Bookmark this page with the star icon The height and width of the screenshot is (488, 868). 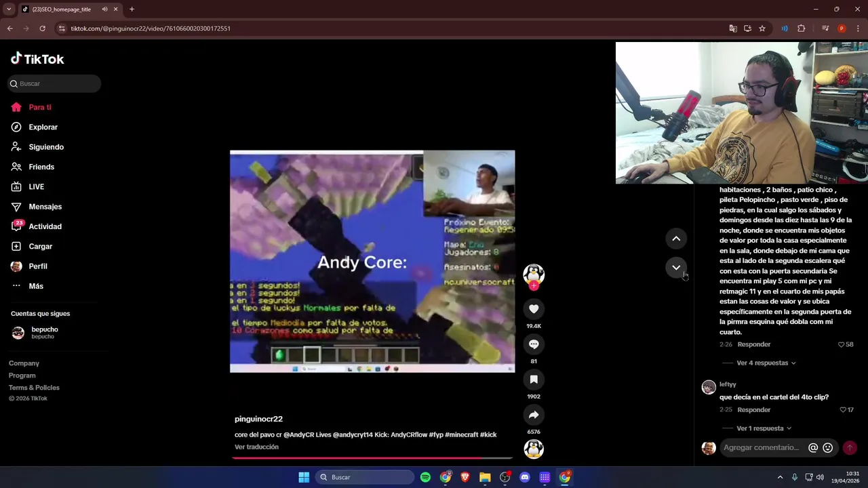click(x=762, y=28)
